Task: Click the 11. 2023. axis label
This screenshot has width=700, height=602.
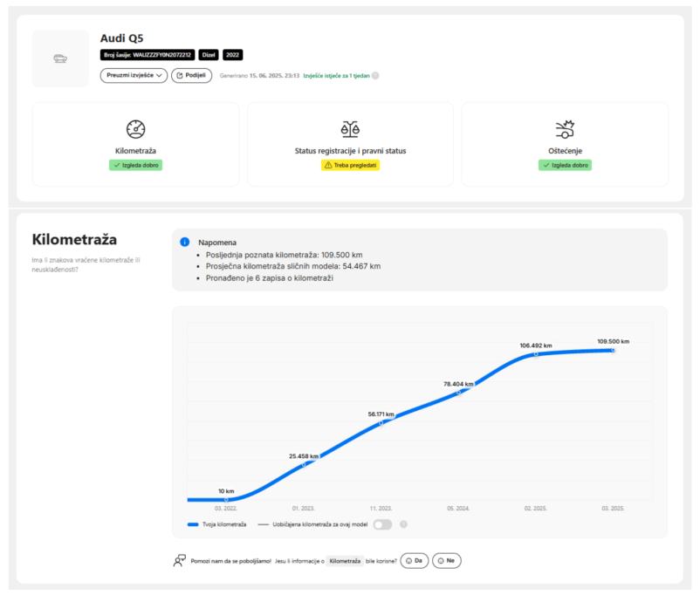Action: (381, 509)
